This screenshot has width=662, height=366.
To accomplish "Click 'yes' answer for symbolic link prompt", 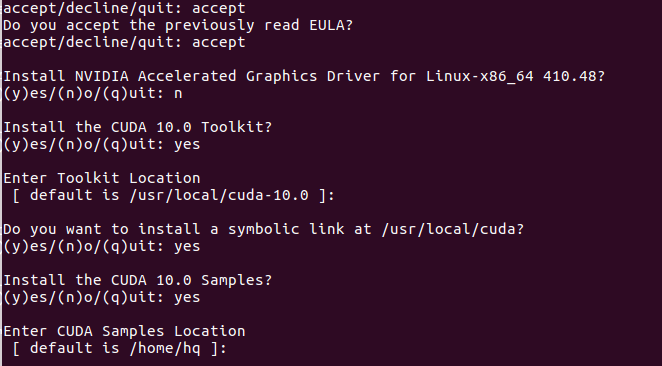I will [187, 247].
